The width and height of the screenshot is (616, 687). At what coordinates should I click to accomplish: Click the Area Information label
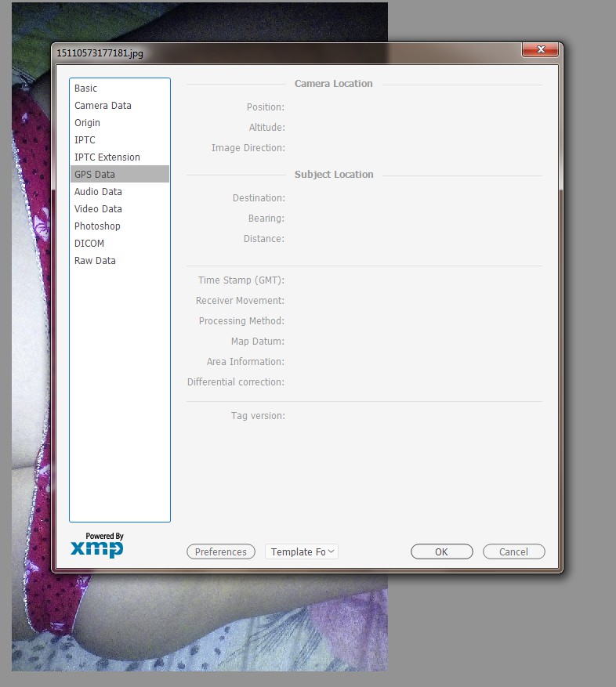coord(245,361)
